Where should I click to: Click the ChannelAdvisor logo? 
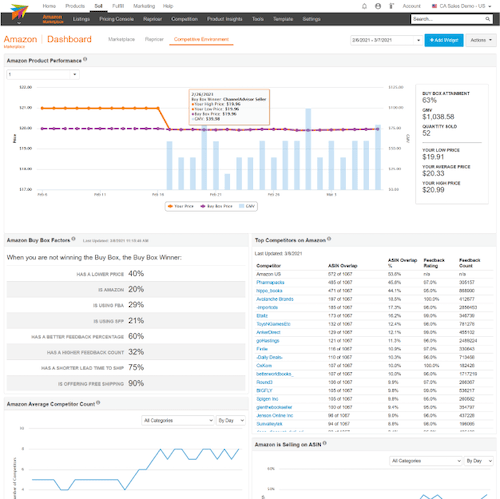point(19,12)
